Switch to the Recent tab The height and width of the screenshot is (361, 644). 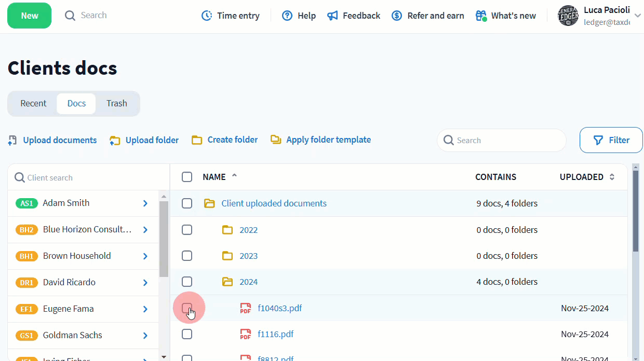pos(33,103)
